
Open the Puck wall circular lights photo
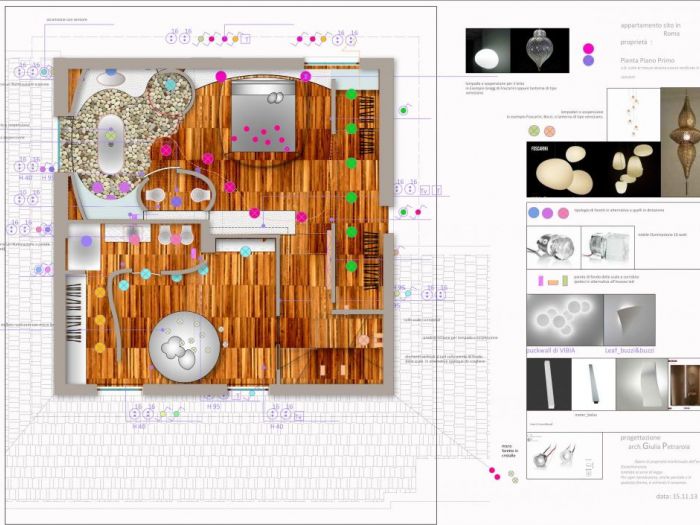coord(565,320)
